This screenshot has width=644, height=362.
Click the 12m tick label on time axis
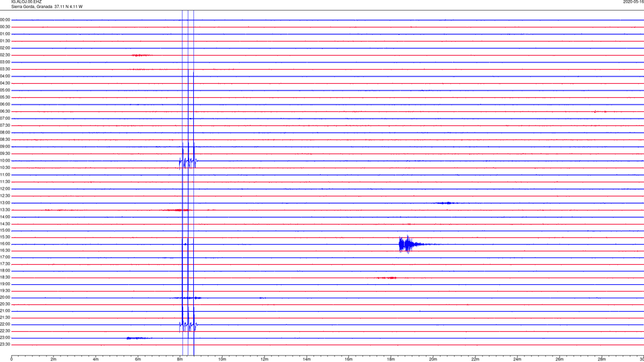coord(264,359)
